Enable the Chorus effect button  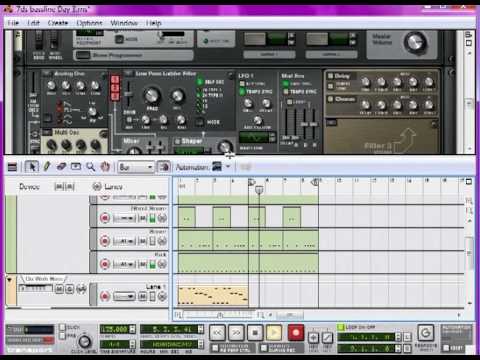pyautogui.click(x=330, y=99)
